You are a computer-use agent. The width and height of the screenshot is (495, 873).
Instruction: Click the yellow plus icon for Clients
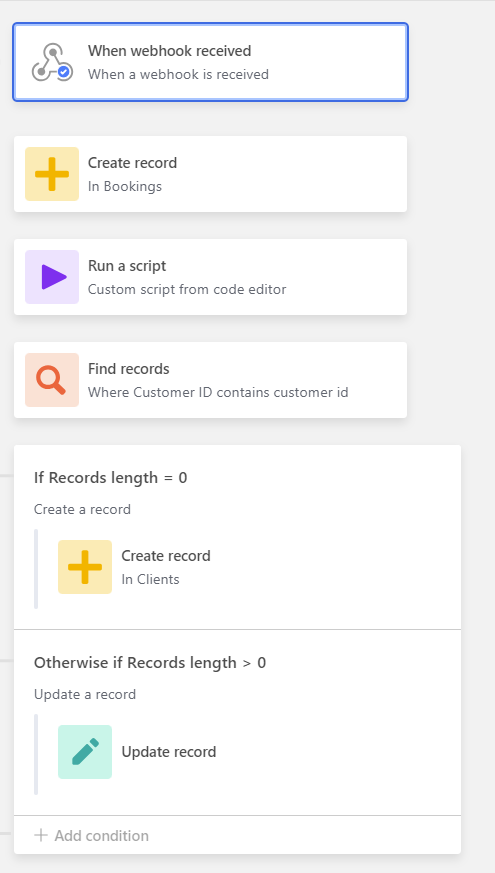[85, 567]
